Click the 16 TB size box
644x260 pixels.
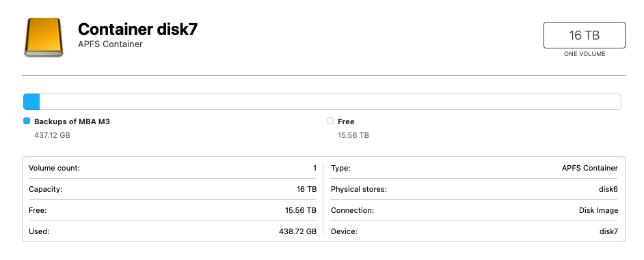coord(585,35)
